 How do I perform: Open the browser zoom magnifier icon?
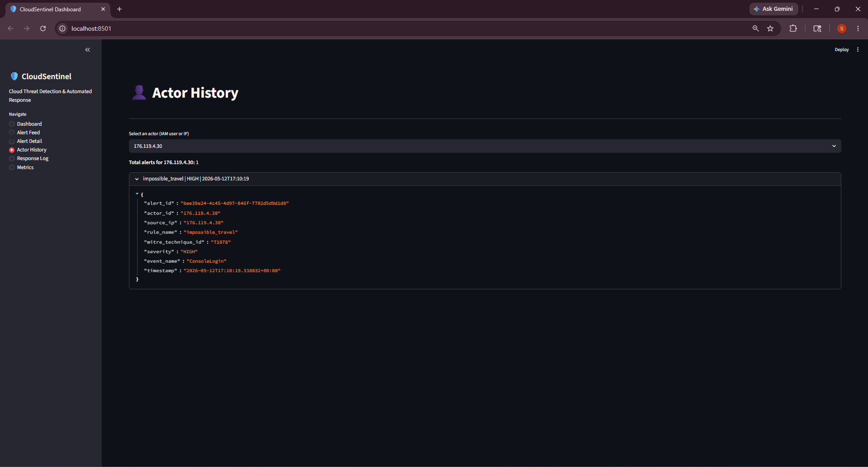(x=755, y=28)
